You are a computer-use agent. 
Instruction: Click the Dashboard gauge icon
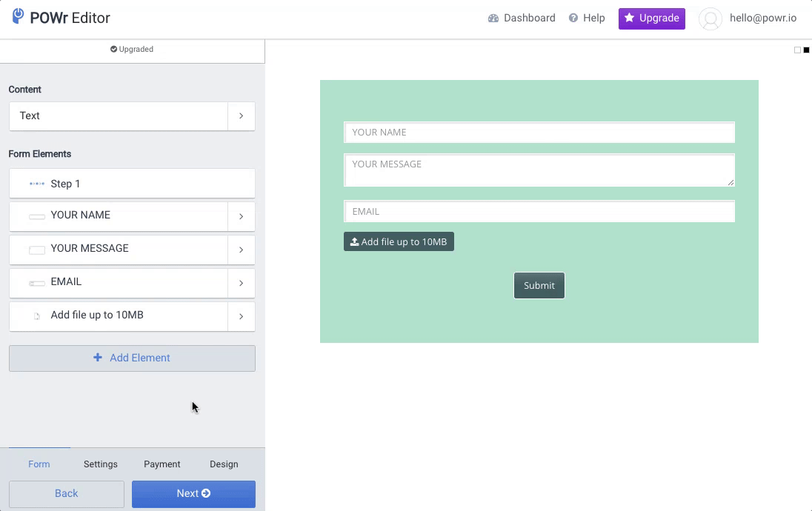coord(493,18)
